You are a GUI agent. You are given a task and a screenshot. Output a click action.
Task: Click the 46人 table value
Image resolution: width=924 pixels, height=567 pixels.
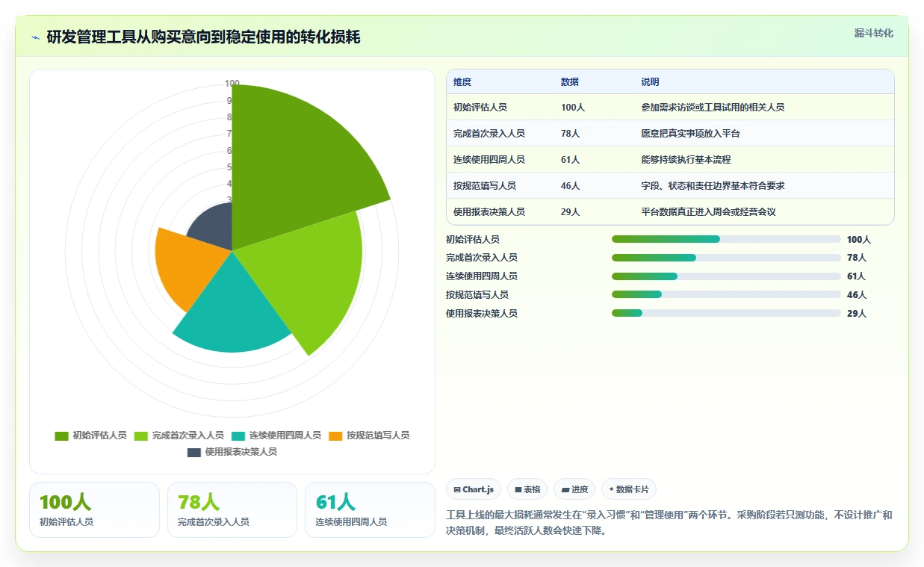pyautogui.click(x=571, y=186)
